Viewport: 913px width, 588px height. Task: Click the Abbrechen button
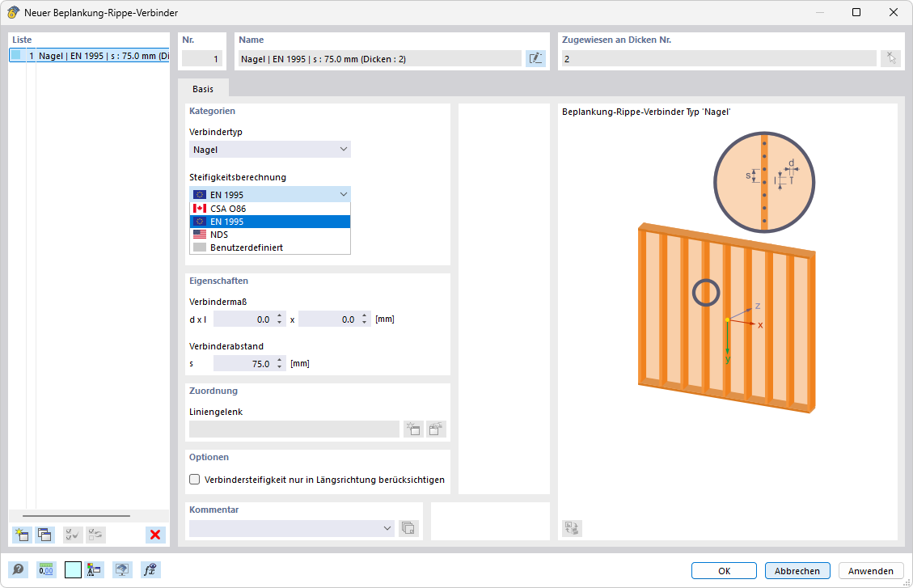click(797, 570)
